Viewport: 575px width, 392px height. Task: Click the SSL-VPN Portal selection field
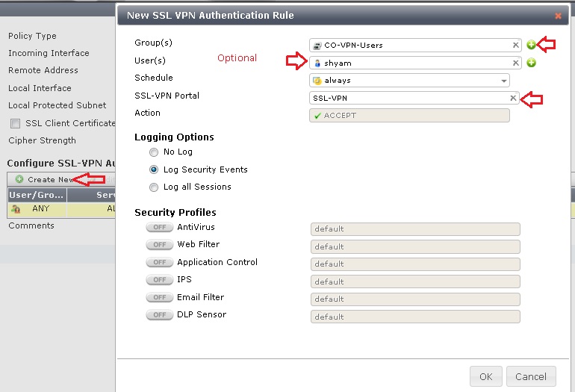click(x=409, y=98)
